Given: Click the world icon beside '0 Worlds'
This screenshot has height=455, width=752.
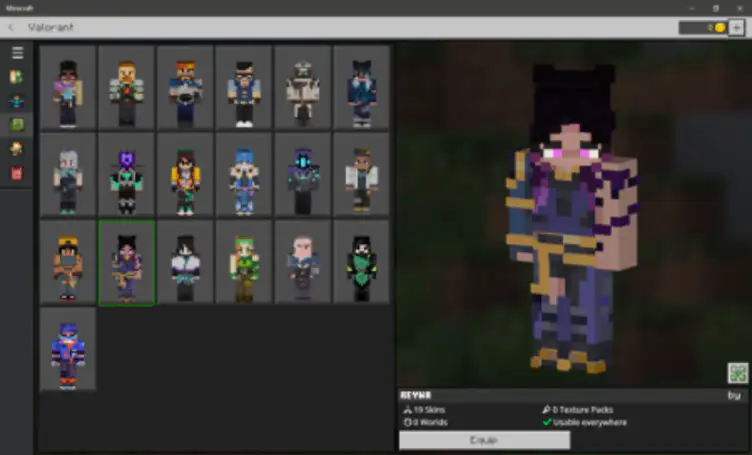Looking at the screenshot, I should [407, 422].
